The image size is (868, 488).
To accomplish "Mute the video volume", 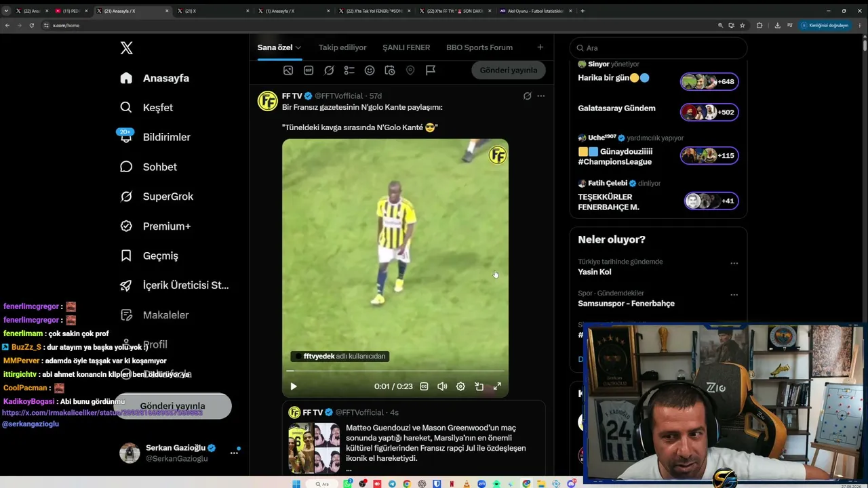I will 442,386.
